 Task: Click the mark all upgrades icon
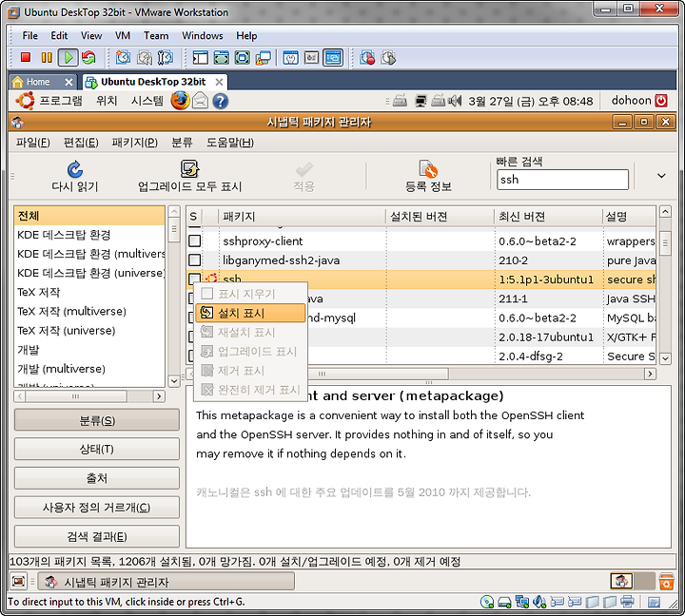click(x=189, y=168)
